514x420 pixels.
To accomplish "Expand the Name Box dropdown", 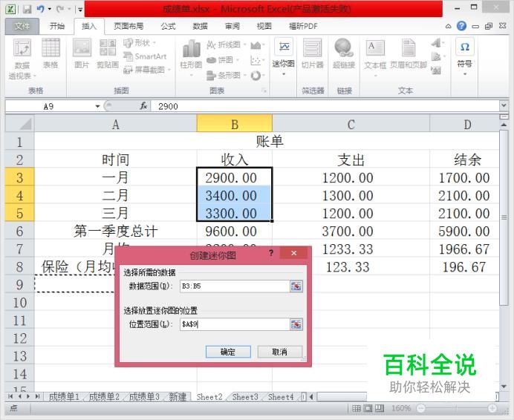I will [x=97, y=106].
